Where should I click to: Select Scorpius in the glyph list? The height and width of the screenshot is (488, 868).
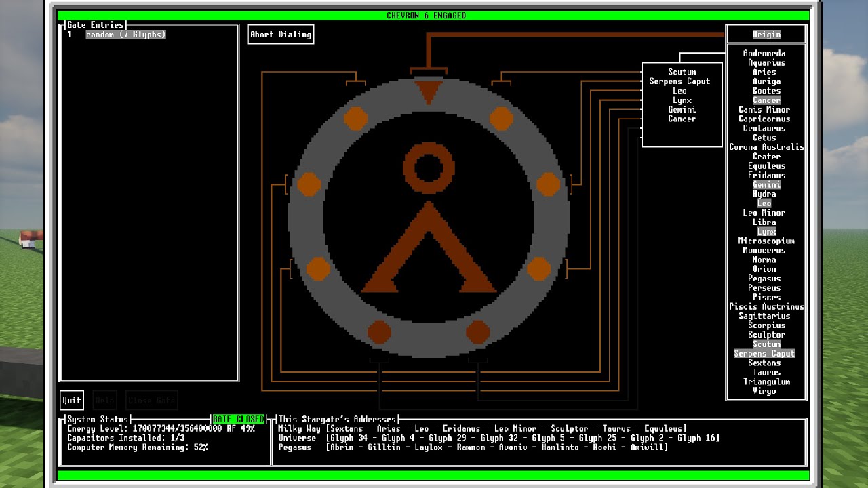point(766,326)
